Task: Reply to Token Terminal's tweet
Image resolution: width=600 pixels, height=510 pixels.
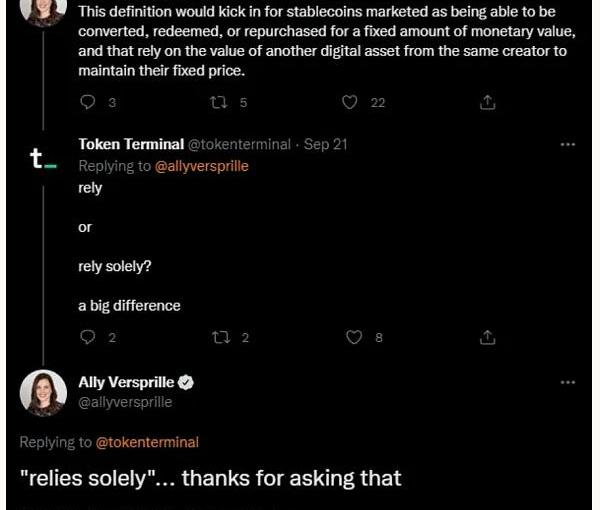Action: click(87, 337)
